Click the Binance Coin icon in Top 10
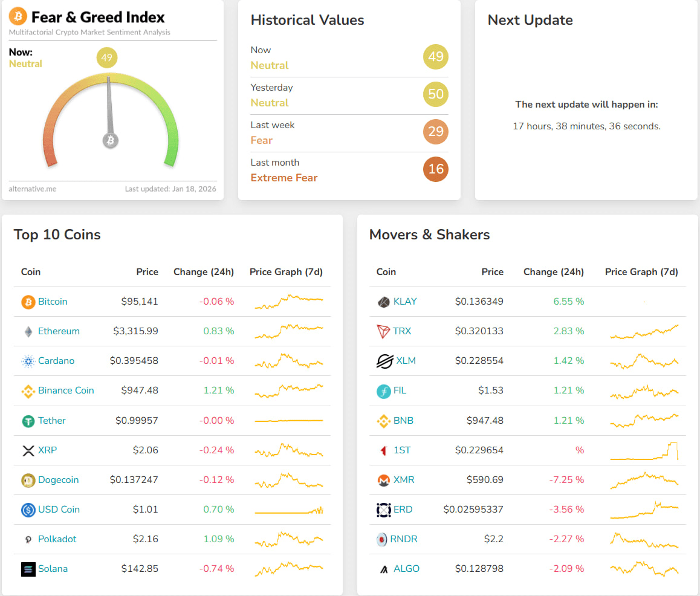700x596 pixels. (28, 392)
